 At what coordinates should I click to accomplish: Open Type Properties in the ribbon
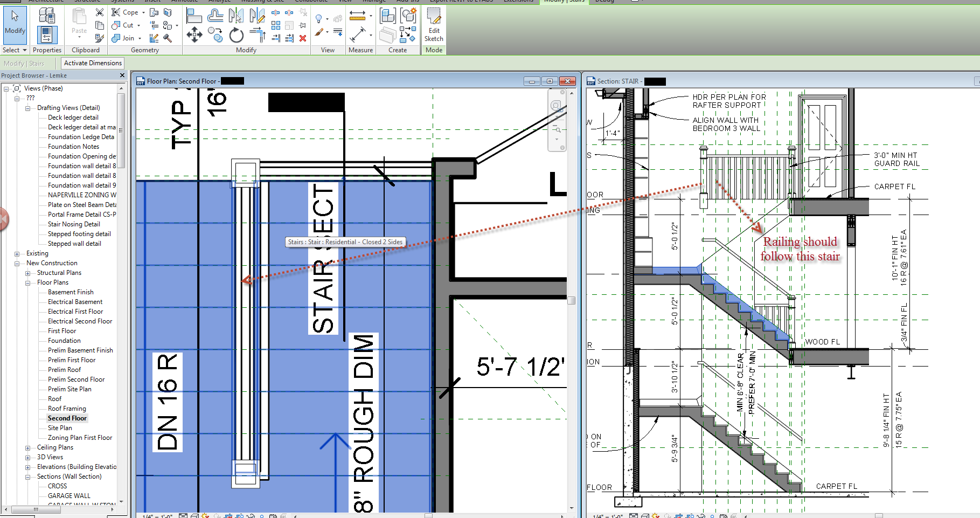click(x=47, y=16)
